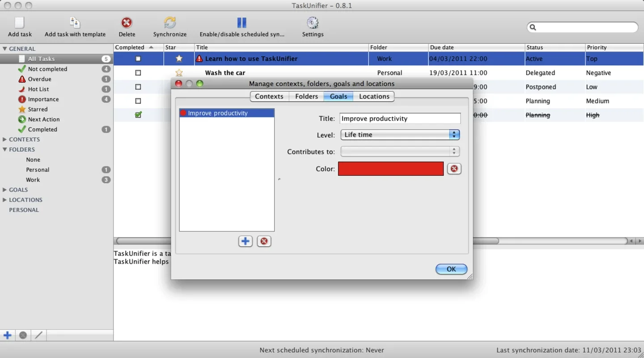Click the Synchronize toolbar icon
The image size is (644, 358).
click(x=170, y=22)
